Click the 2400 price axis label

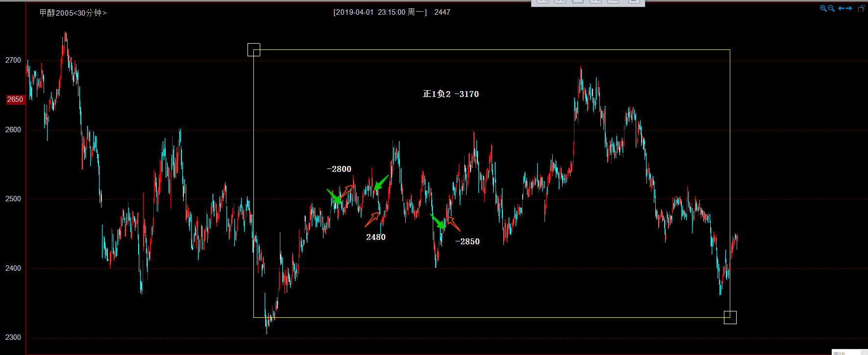(13, 268)
